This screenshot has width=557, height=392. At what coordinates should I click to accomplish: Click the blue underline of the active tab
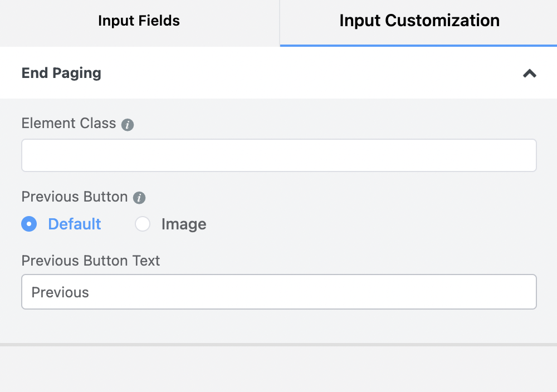tap(419, 45)
